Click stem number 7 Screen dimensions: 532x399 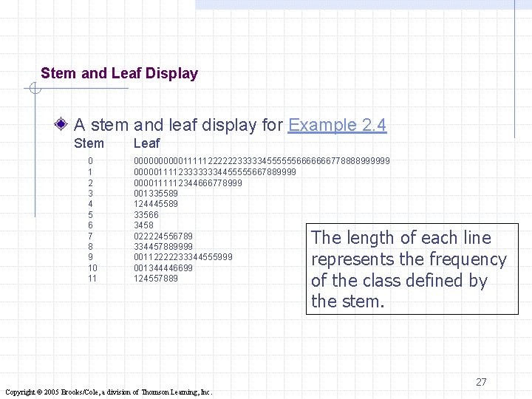coord(90,236)
